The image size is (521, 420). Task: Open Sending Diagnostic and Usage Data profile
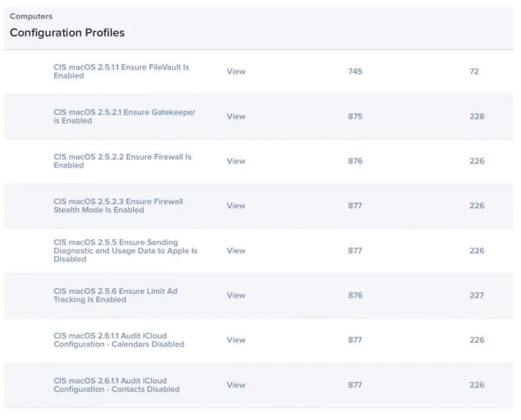(x=125, y=251)
